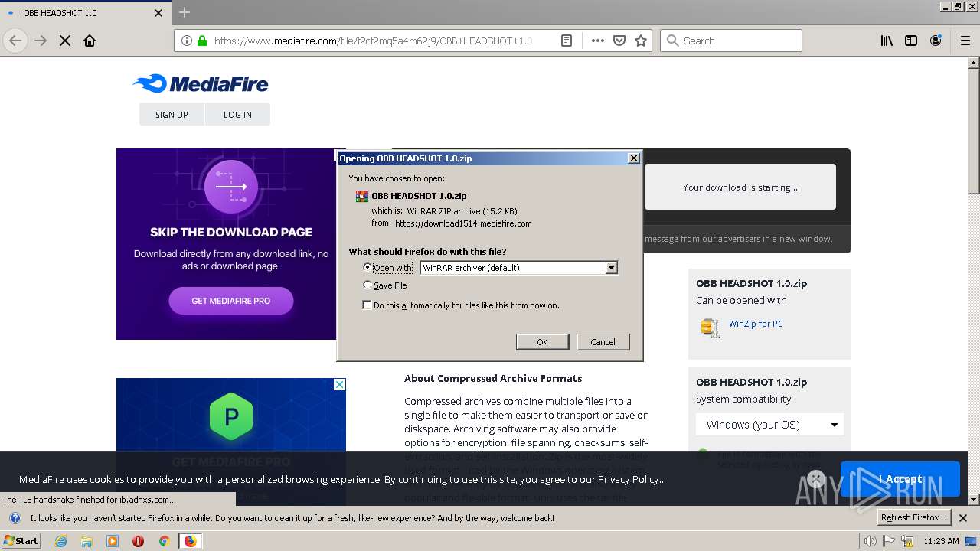Dismiss the cookie banner with X icon
The width and height of the screenshot is (980, 551).
(816, 479)
